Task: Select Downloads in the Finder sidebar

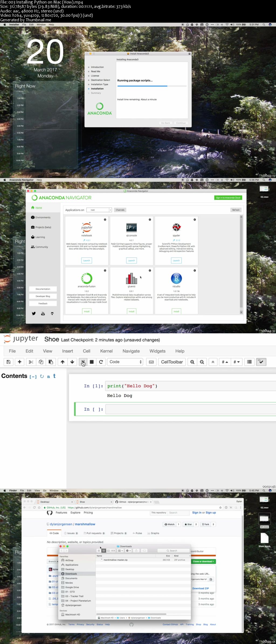Action: [x=77, y=574]
